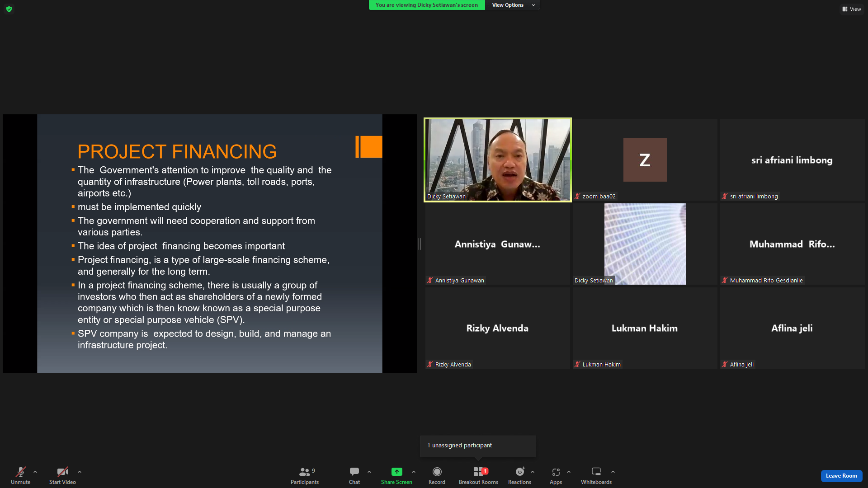Select Dicky Setiawan's building-image tile
Viewport: 868px width, 488px height.
645,244
